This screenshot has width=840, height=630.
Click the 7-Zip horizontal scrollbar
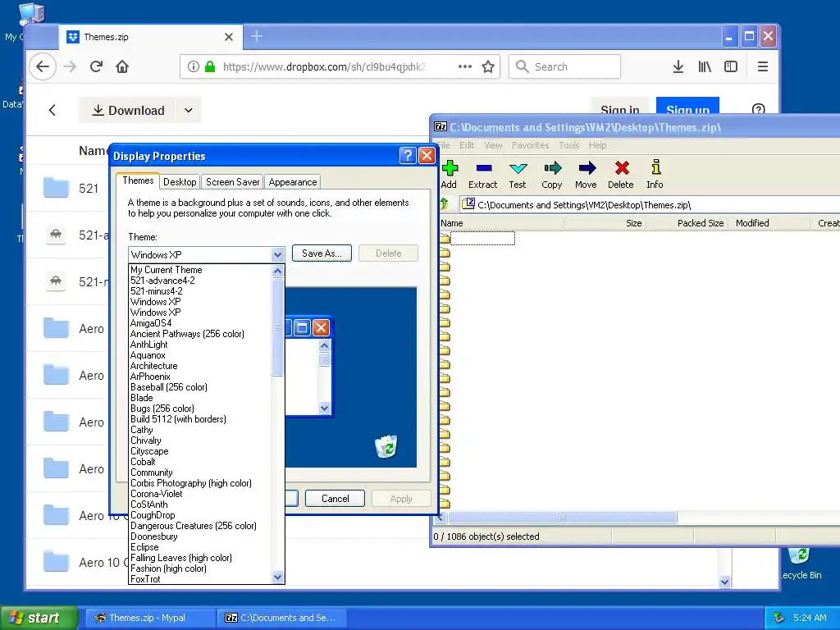(x=563, y=518)
